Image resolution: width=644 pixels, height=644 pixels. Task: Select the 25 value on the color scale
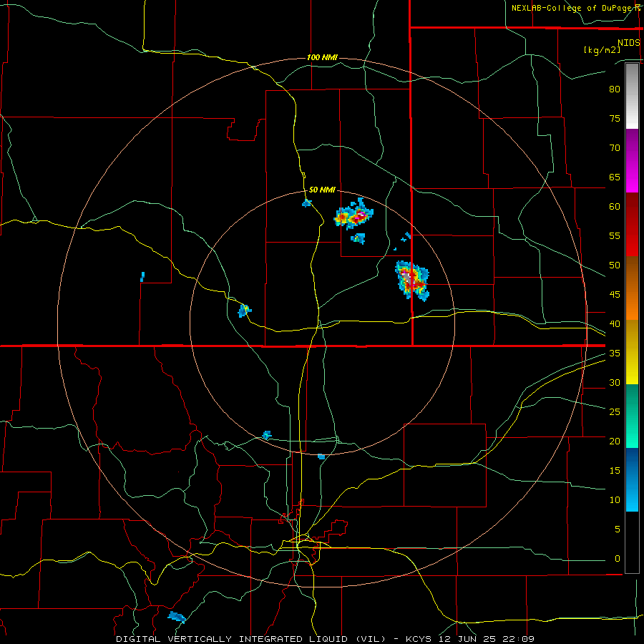pyautogui.click(x=615, y=411)
